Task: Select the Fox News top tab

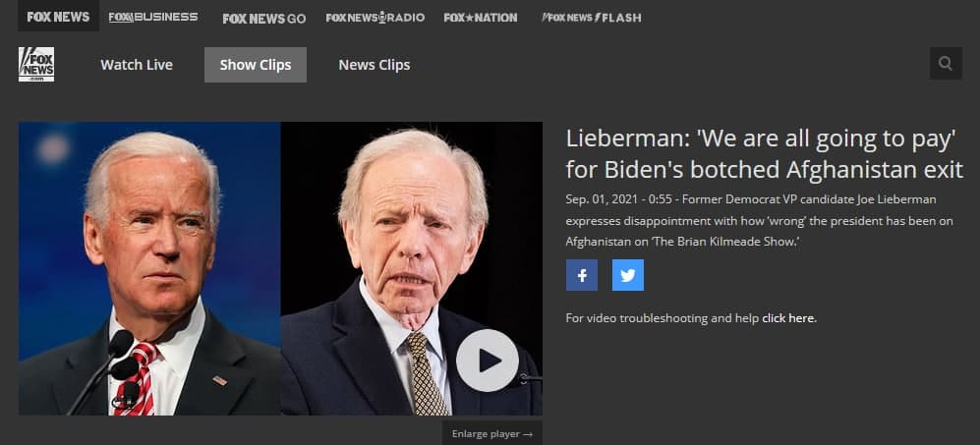Action: click(58, 17)
